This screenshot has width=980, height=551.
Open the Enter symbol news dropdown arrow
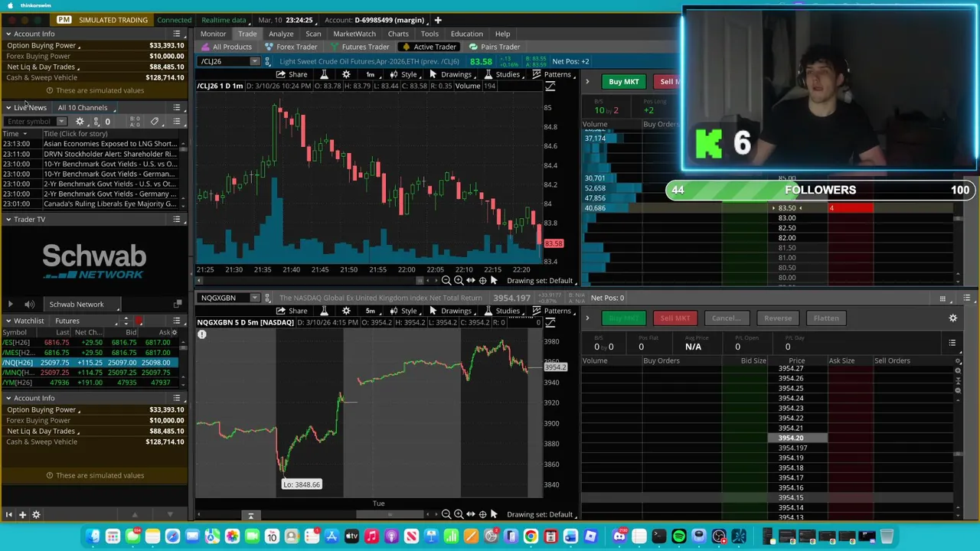tap(61, 122)
